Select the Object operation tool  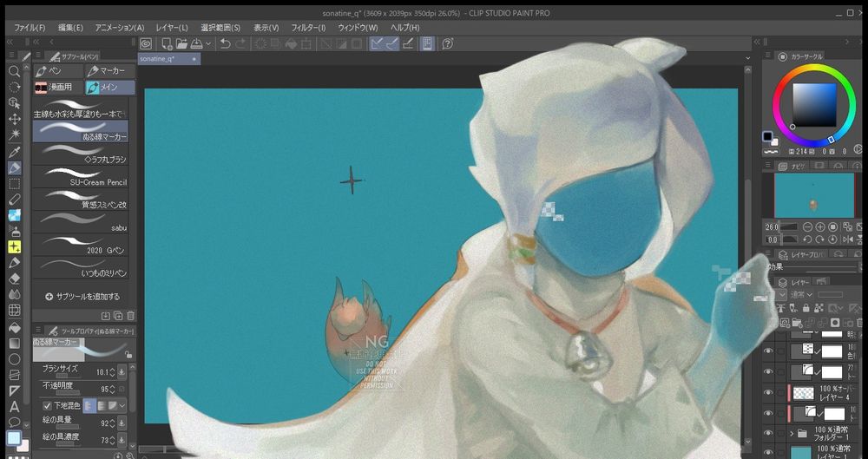(15, 103)
